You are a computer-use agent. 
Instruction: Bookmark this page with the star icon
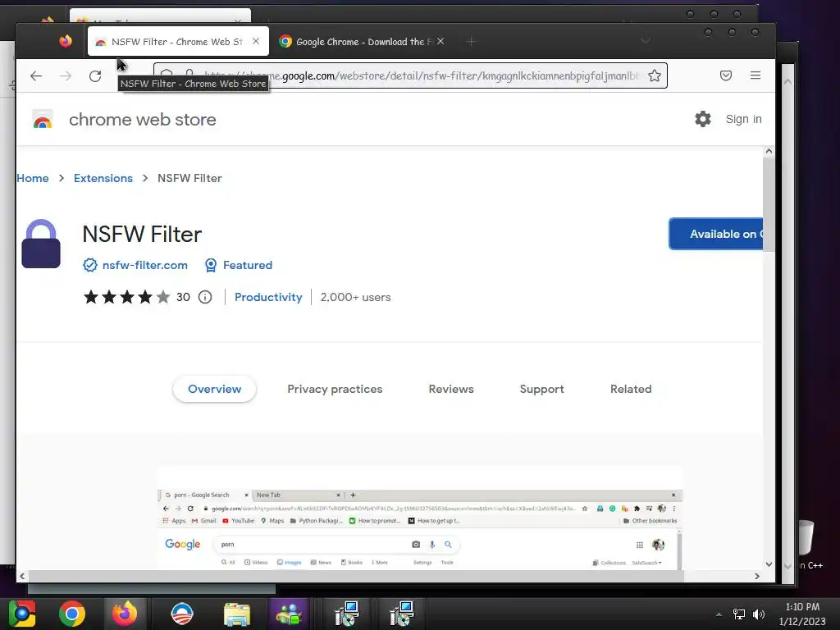654,75
